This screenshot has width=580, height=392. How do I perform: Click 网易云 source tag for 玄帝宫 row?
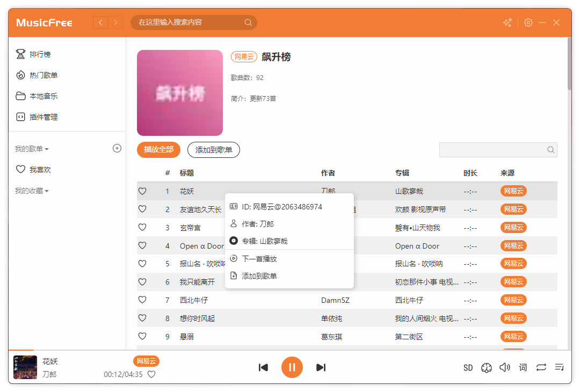pyautogui.click(x=513, y=228)
